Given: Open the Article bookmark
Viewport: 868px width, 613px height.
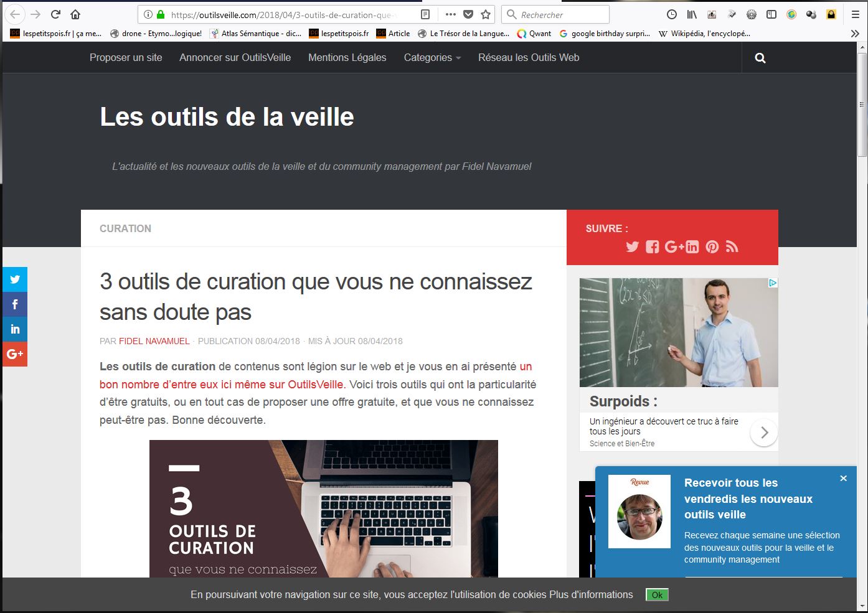Looking at the screenshot, I should coord(393,34).
